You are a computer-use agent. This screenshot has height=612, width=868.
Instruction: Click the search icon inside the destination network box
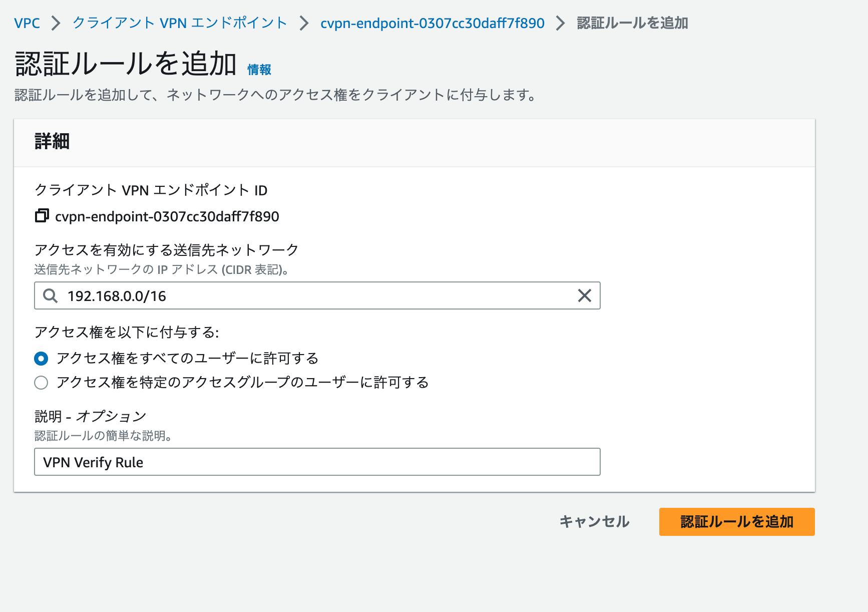pyautogui.click(x=50, y=296)
